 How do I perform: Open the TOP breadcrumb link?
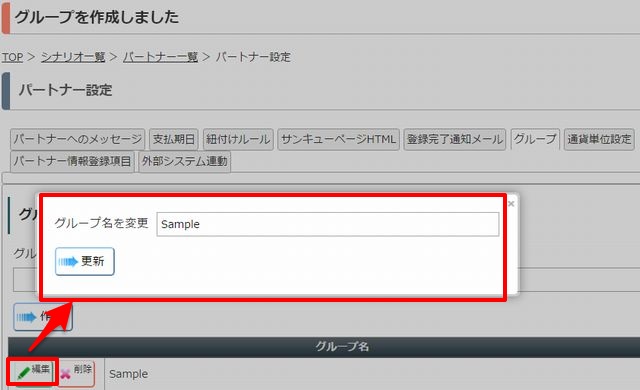point(12,57)
